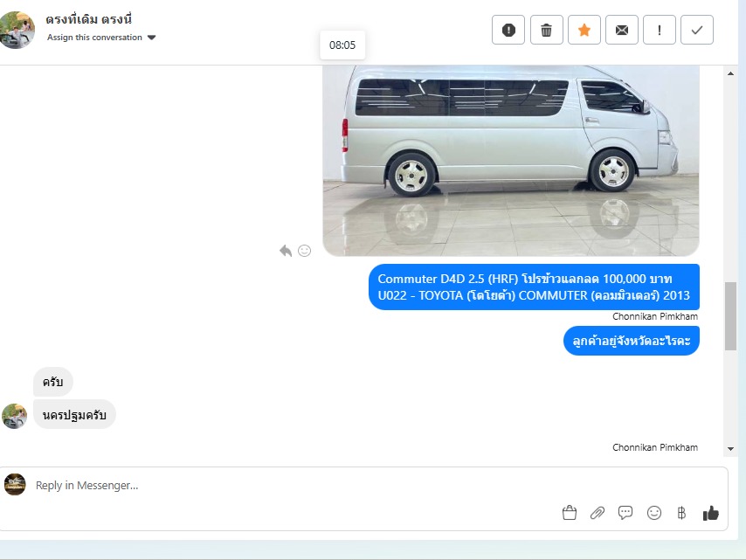Click the 08:05 timestamp label
The image size is (746, 560).
[x=342, y=45]
